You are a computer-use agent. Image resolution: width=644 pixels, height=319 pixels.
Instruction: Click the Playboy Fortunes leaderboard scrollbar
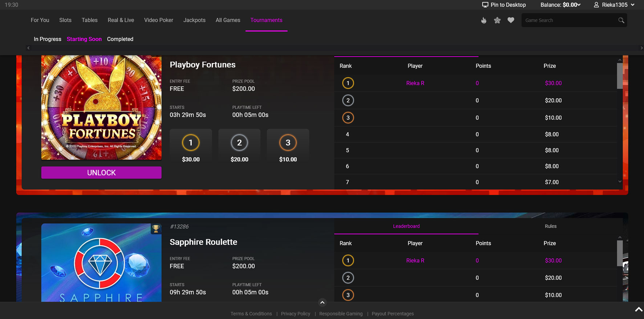620,76
